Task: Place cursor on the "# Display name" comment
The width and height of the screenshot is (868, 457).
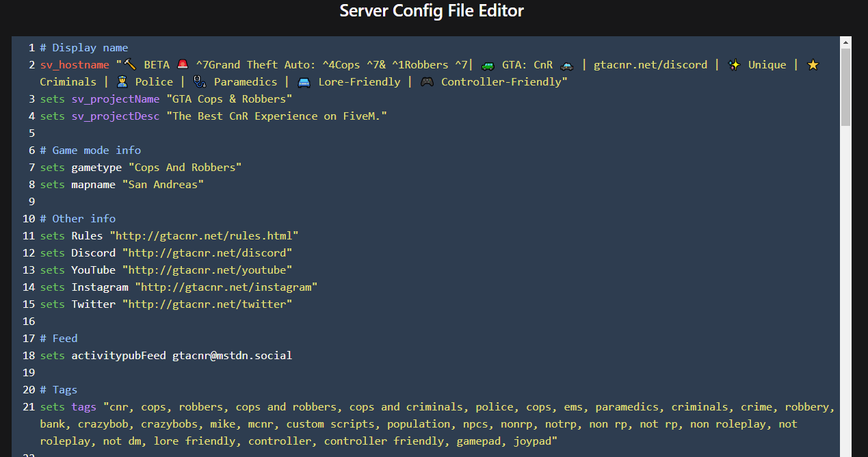Action: [x=84, y=48]
